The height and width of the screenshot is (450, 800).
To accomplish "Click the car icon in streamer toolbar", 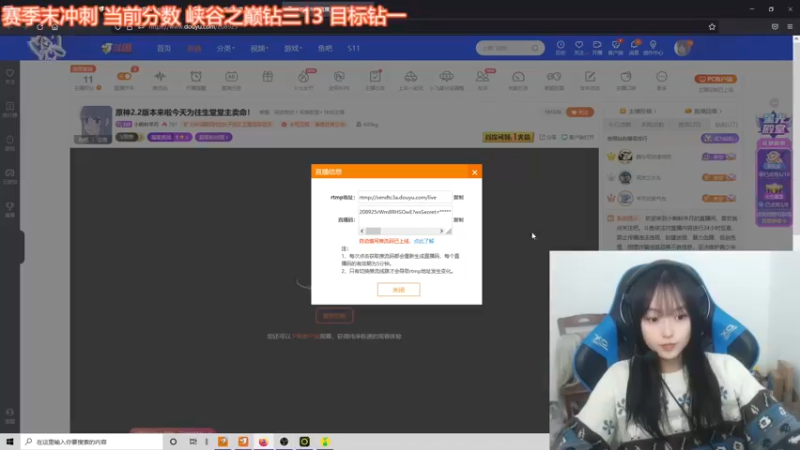I will point(411,77).
